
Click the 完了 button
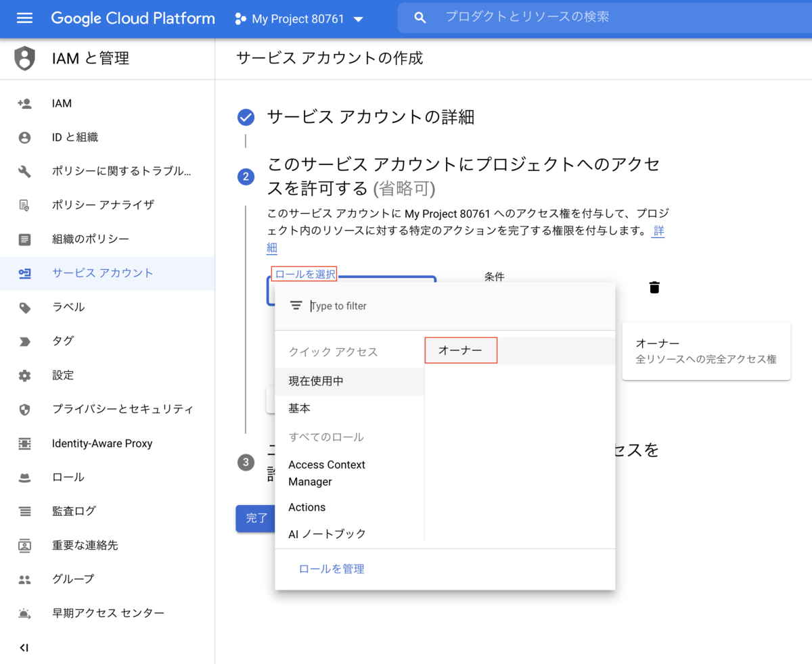pyautogui.click(x=256, y=519)
